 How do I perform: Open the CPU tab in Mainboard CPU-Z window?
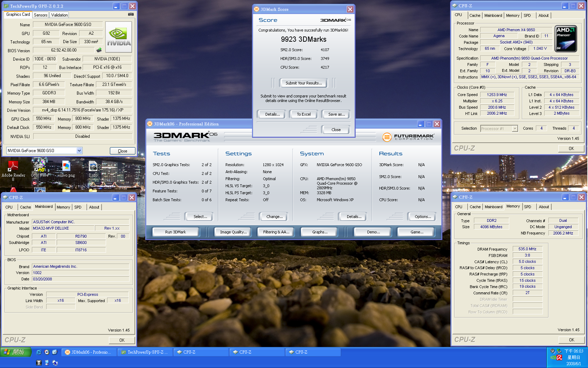pos(9,207)
